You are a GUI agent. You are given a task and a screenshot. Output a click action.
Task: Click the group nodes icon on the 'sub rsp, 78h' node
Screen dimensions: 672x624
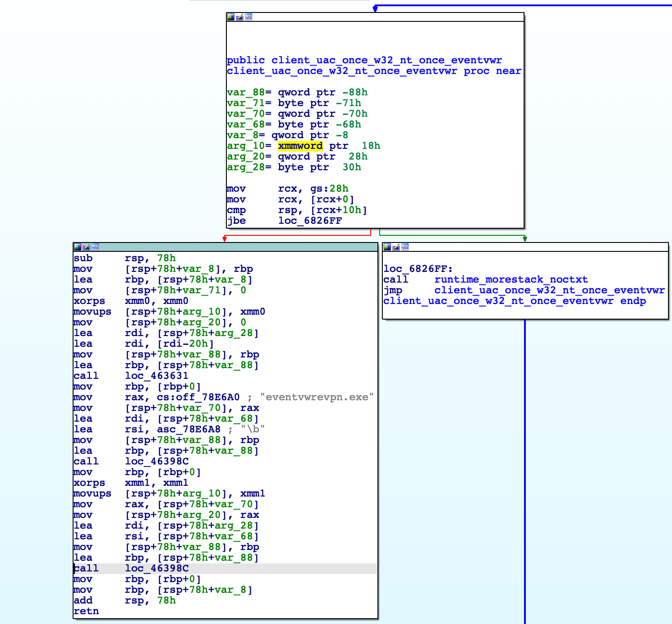(95, 247)
